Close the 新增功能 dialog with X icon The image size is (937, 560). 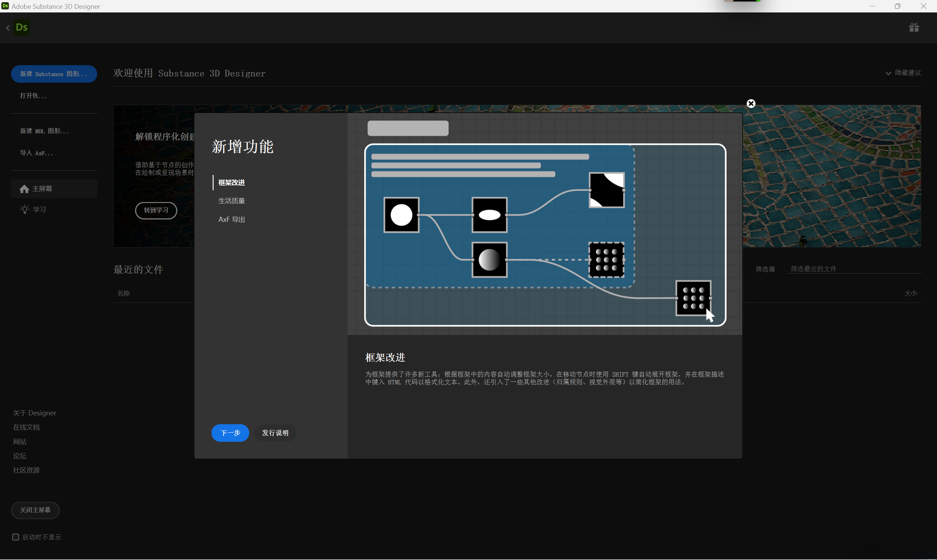point(751,103)
